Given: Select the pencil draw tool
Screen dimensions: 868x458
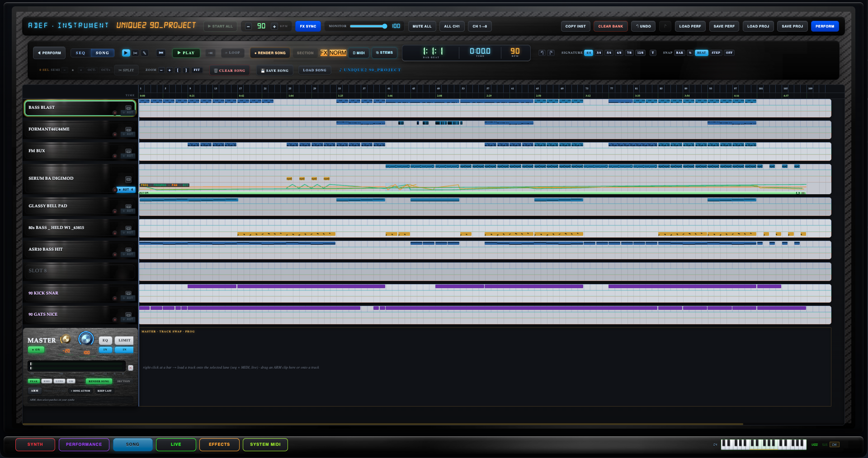Looking at the screenshot, I should coord(145,53).
